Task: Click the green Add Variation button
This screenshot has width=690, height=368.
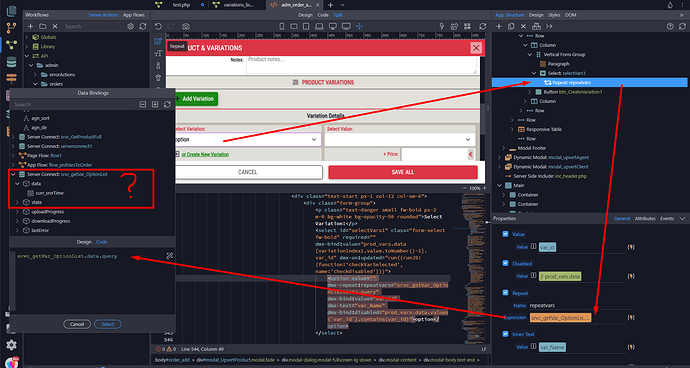Action: click(196, 99)
